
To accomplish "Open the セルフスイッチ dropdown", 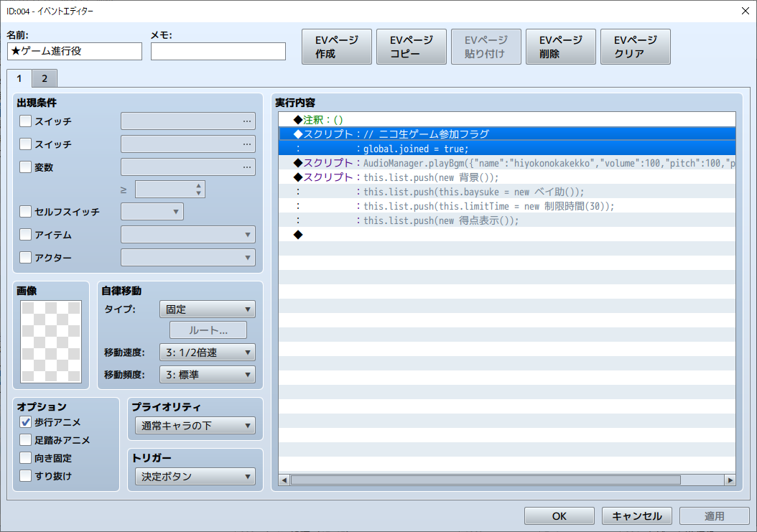I will click(152, 212).
